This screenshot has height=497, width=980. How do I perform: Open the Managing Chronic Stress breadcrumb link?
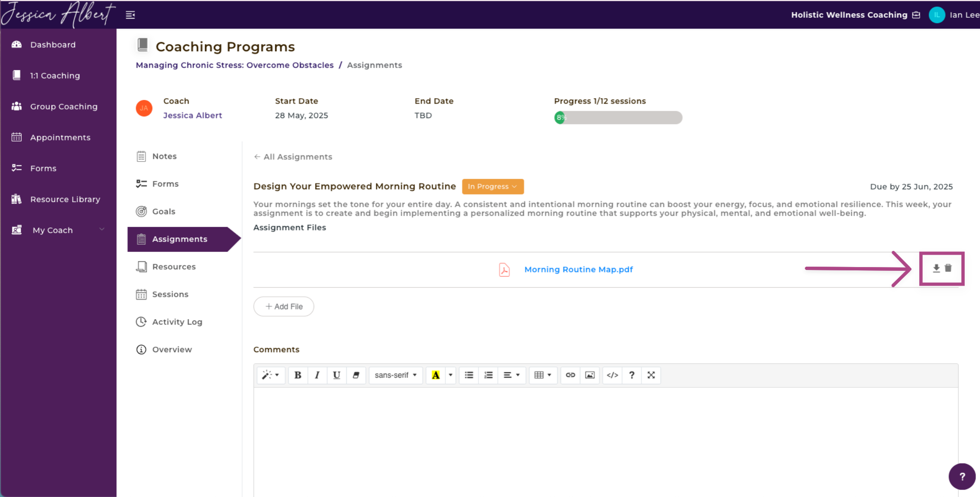click(234, 65)
